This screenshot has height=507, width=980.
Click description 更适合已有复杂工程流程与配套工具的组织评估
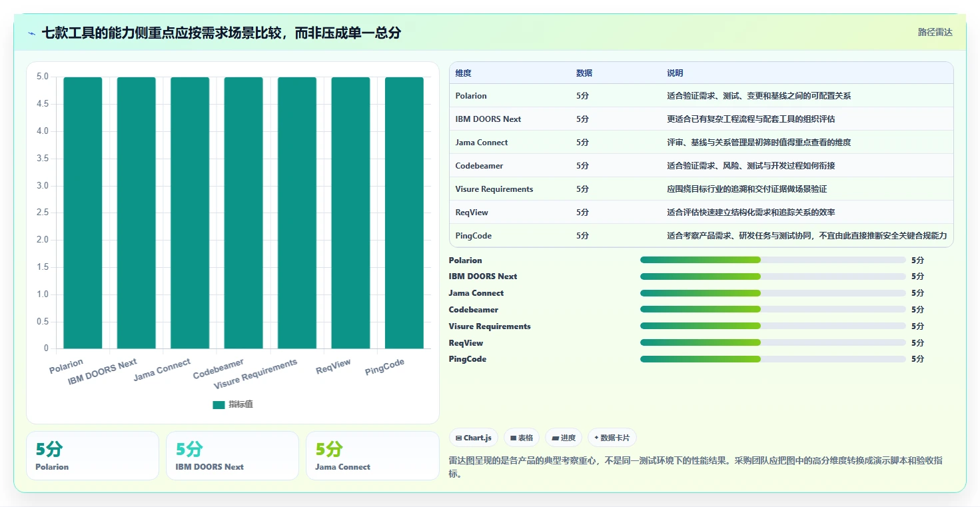(751, 119)
